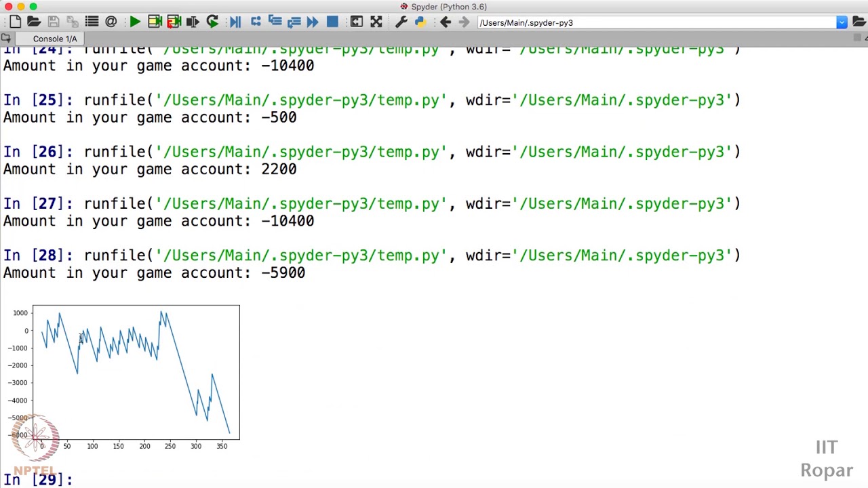Go forward with the right arrow
This screenshot has width=868, height=488.
pos(464,22)
